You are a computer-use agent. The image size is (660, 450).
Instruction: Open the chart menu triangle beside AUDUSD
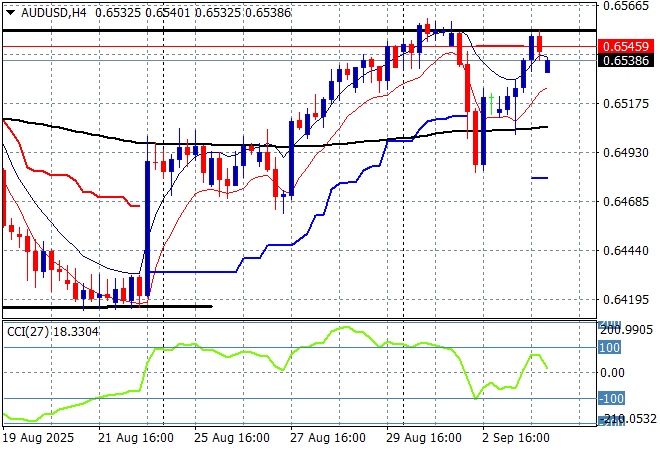[x=11, y=13]
